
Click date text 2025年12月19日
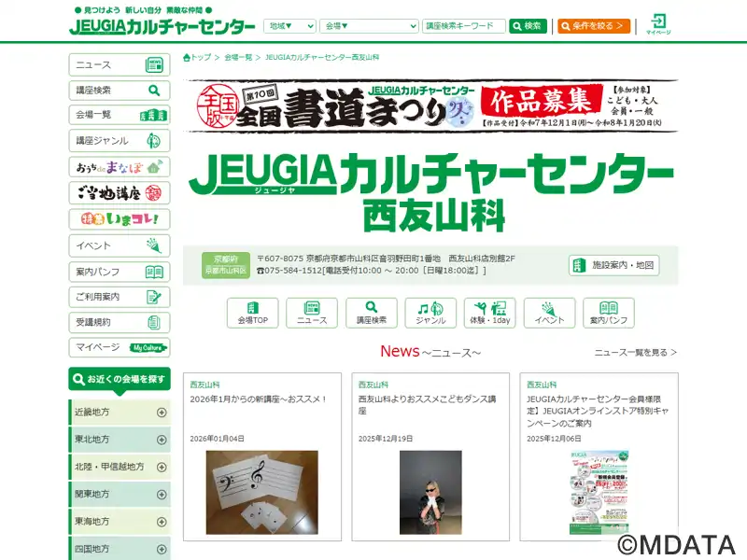tap(386, 439)
